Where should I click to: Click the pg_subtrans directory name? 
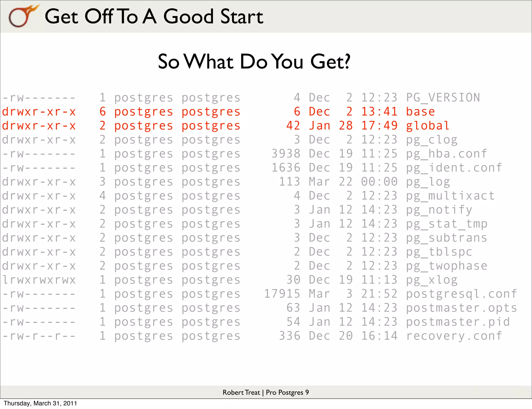447,238
